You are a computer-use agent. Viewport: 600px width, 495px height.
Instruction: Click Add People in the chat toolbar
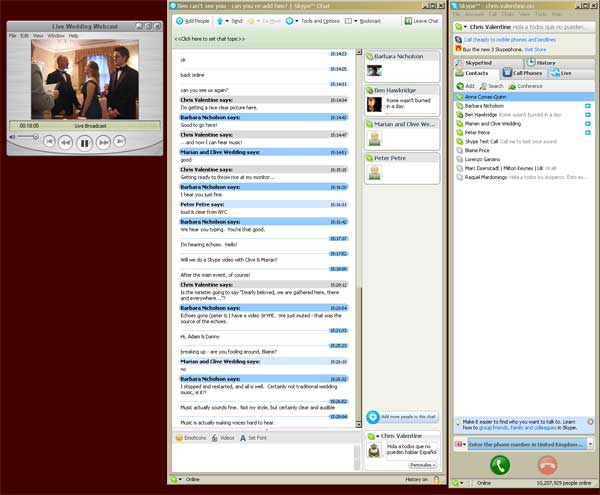pyautogui.click(x=193, y=20)
